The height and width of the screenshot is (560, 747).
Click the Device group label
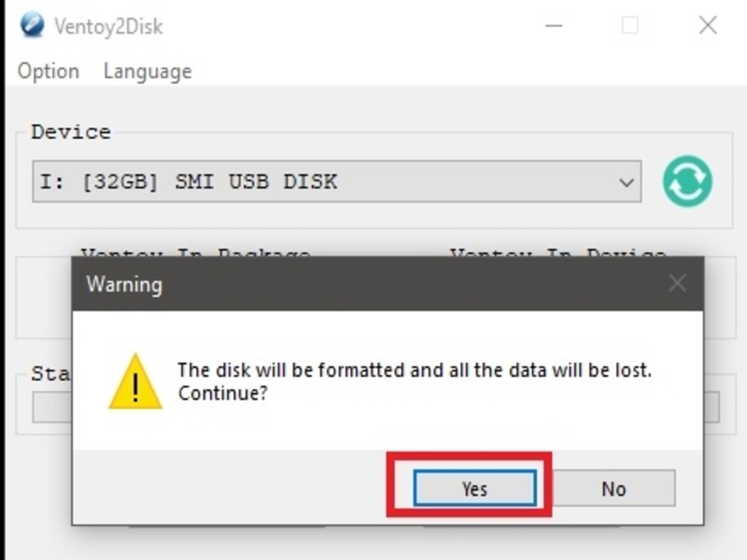click(x=71, y=132)
